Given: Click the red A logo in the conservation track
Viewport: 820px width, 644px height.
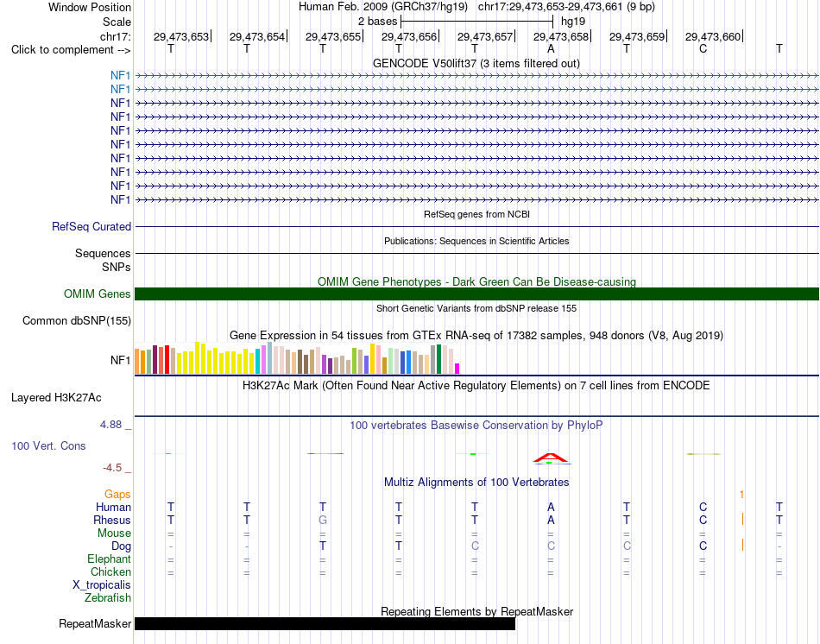Looking at the screenshot, I should click(550, 458).
